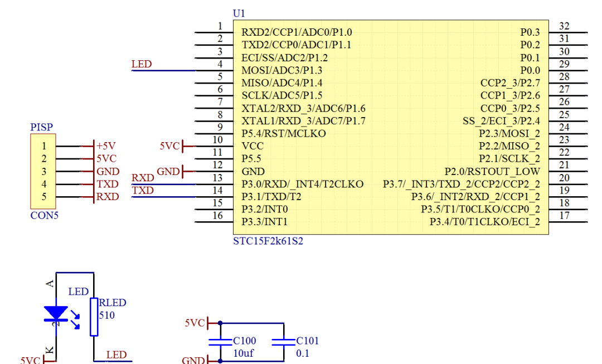Image resolution: width=602 pixels, height=364 pixels.
Task: Click the P2.3/MOSI_2 pin name
Action: coord(509,133)
